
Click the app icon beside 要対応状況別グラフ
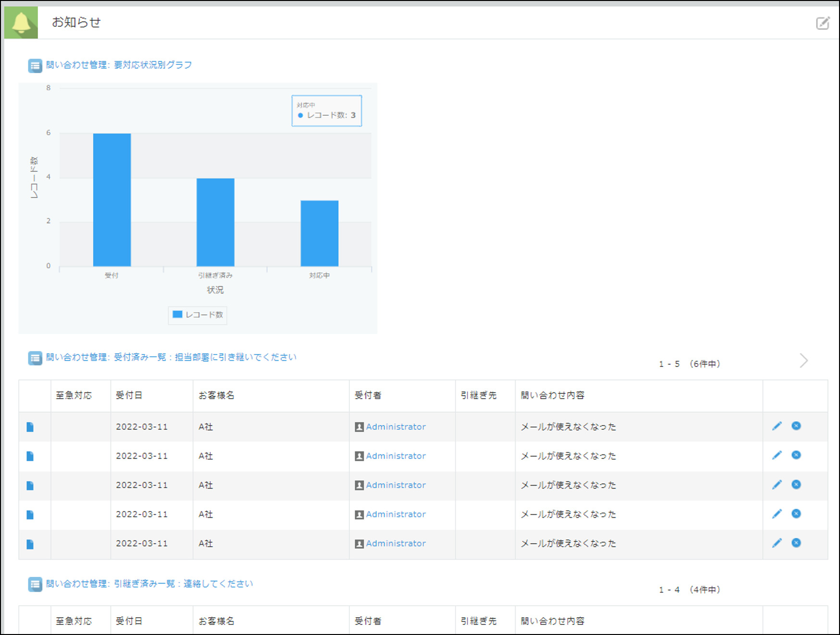point(35,65)
